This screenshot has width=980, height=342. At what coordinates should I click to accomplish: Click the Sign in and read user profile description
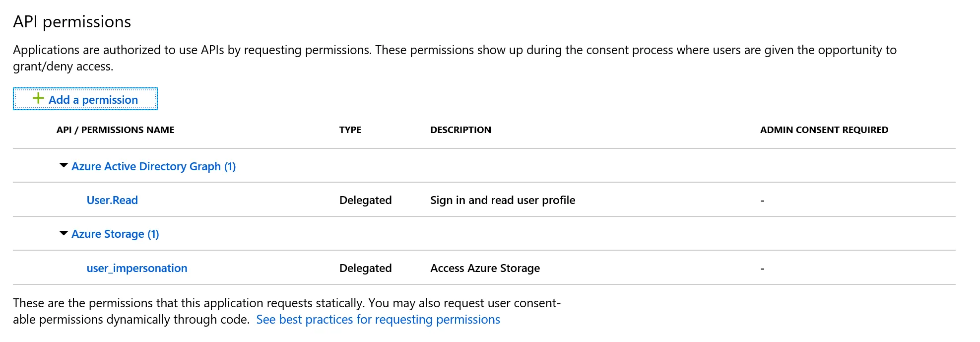tap(503, 200)
